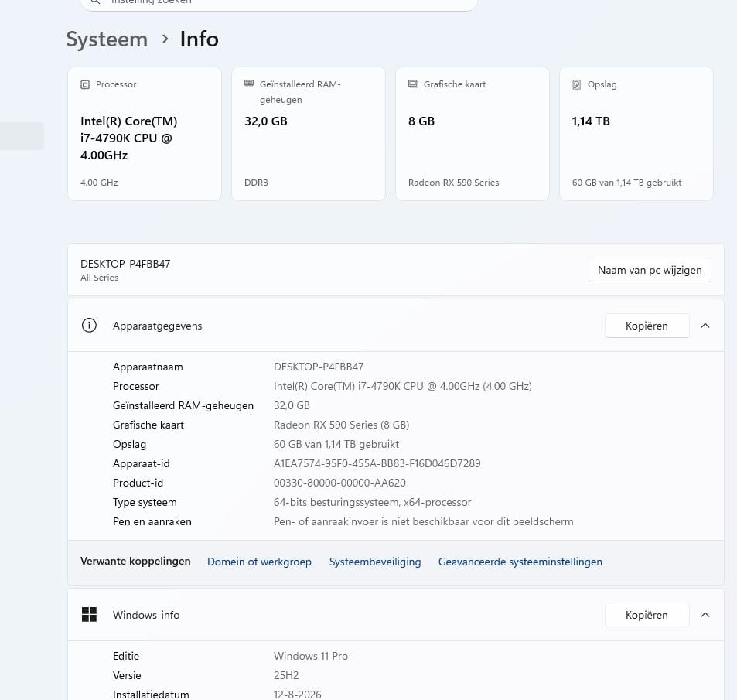Collapse the Apparaatgegevens section chevron

point(705,326)
